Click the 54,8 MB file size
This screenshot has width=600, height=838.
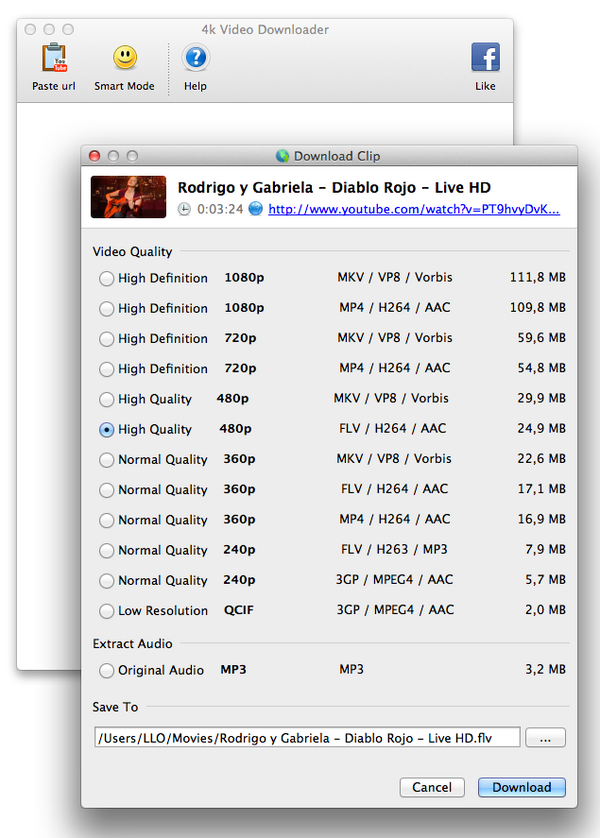(541, 368)
